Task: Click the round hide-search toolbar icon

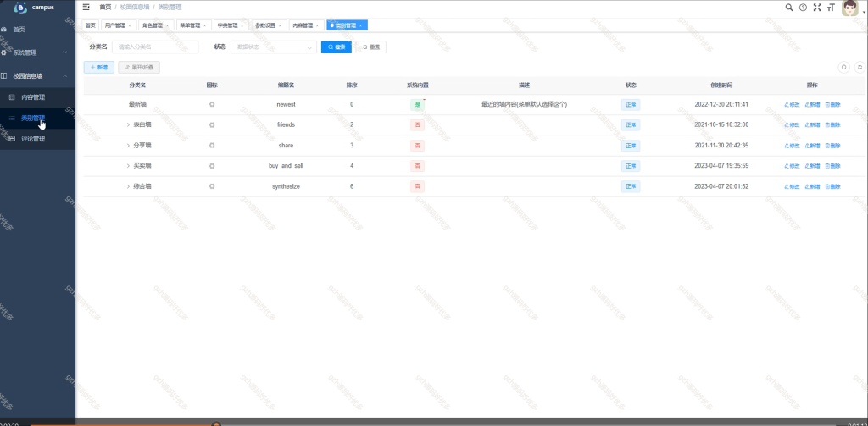Action: [844, 67]
